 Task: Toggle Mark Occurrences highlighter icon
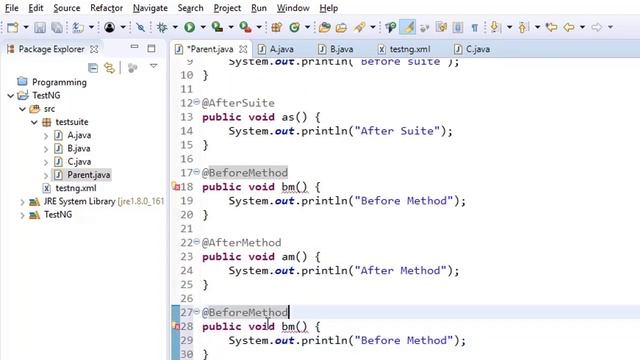pos(407,27)
